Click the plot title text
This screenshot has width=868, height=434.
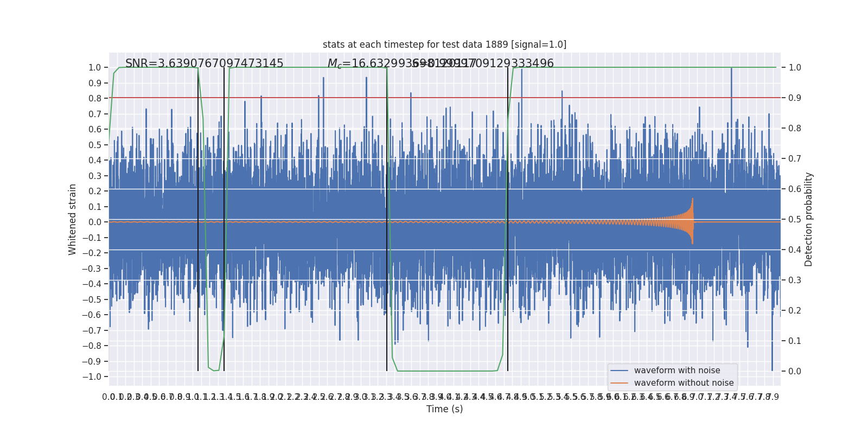click(x=444, y=44)
